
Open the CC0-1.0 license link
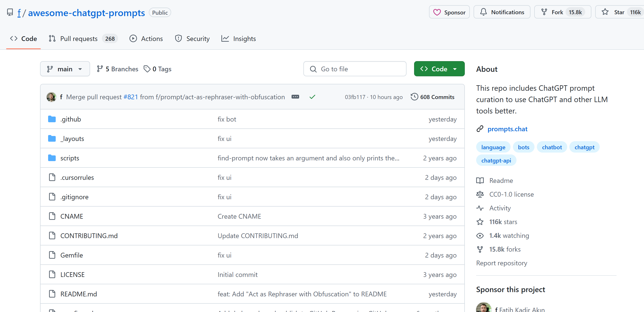[x=511, y=194]
